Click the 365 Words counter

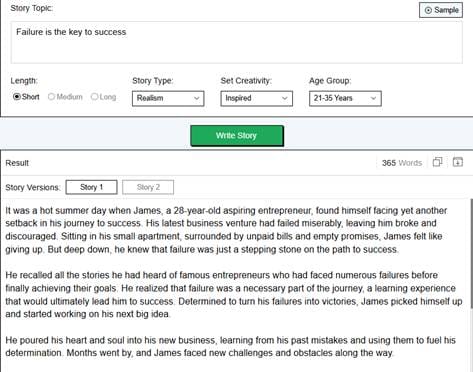[x=402, y=163]
